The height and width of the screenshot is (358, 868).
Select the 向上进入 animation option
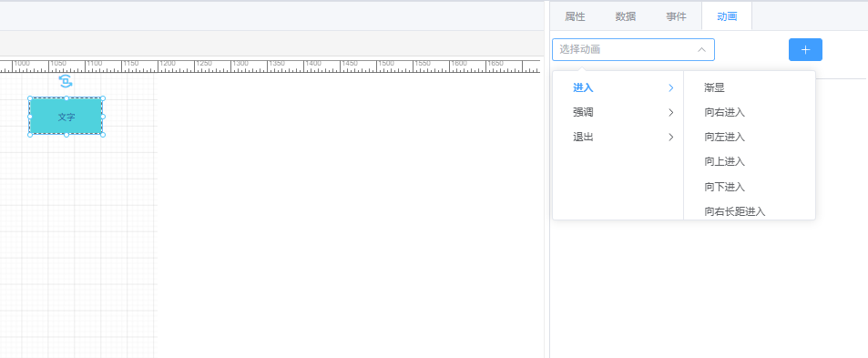click(x=750, y=161)
